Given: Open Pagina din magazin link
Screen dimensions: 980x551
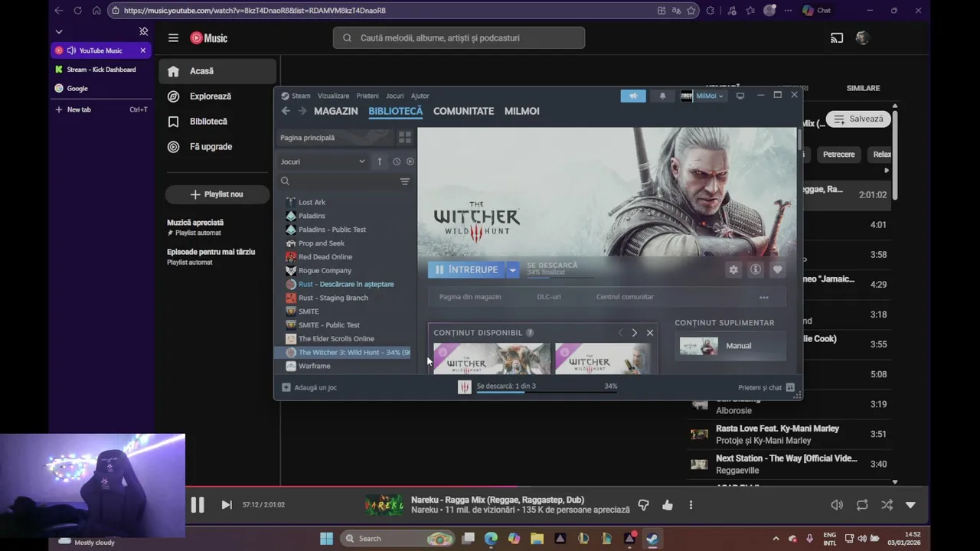Looking at the screenshot, I should pos(470,297).
